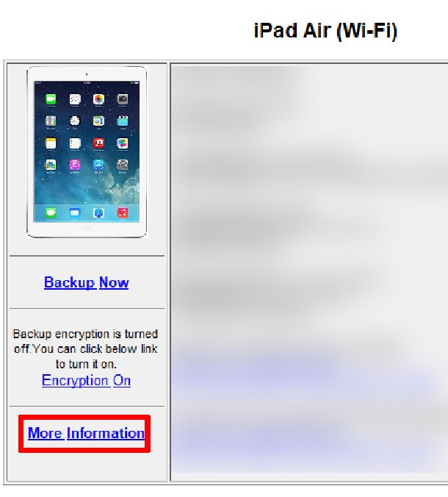Viewport: 448px width, 497px height.
Task: Turn on backup with Encryption On link
Action: point(86,380)
